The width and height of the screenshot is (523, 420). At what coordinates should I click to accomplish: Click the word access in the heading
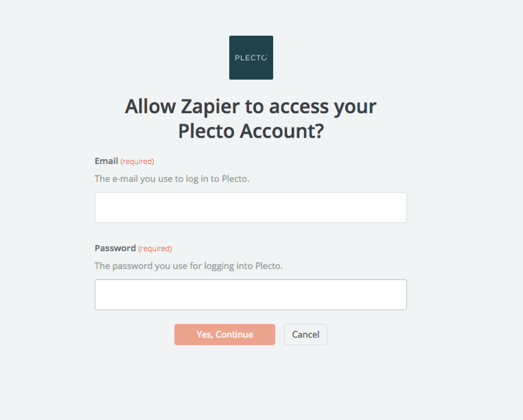299,107
